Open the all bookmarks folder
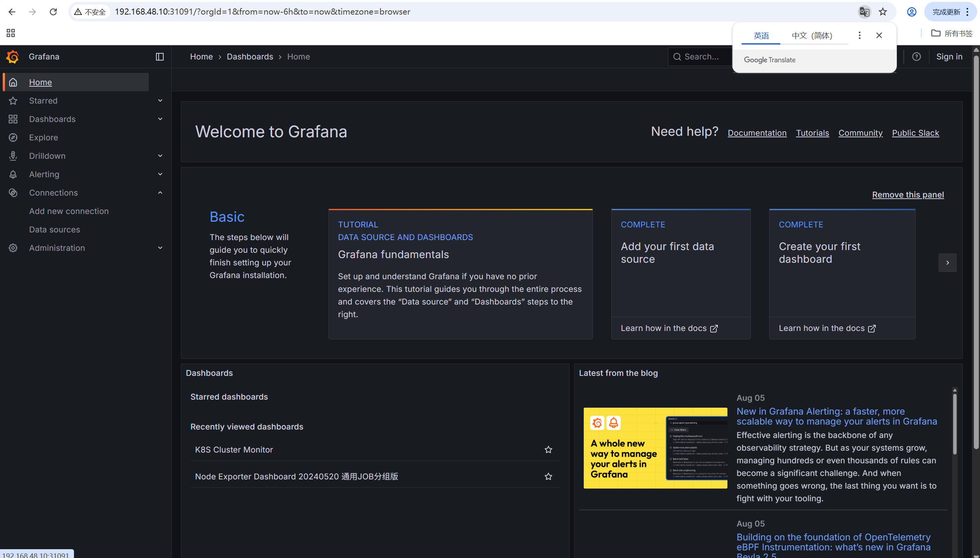 pyautogui.click(x=952, y=33)
